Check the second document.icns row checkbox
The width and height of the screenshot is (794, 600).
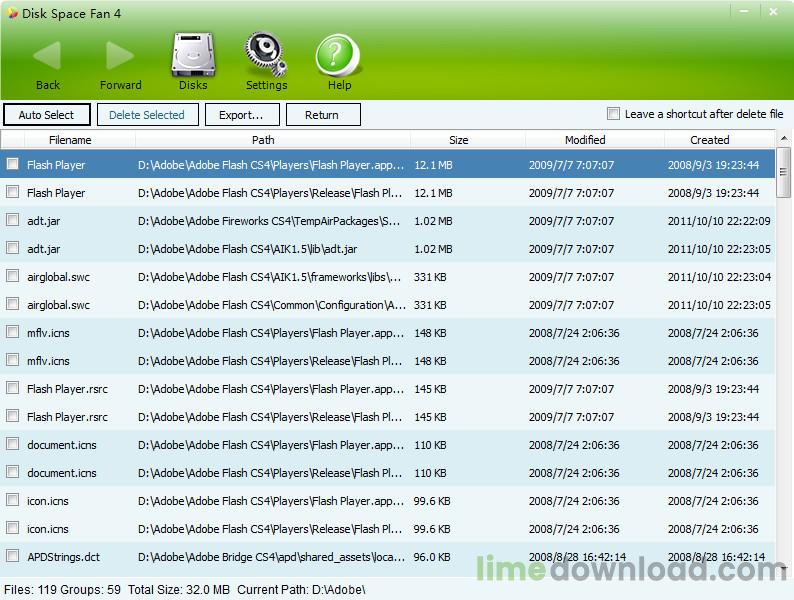click(13, 471)
